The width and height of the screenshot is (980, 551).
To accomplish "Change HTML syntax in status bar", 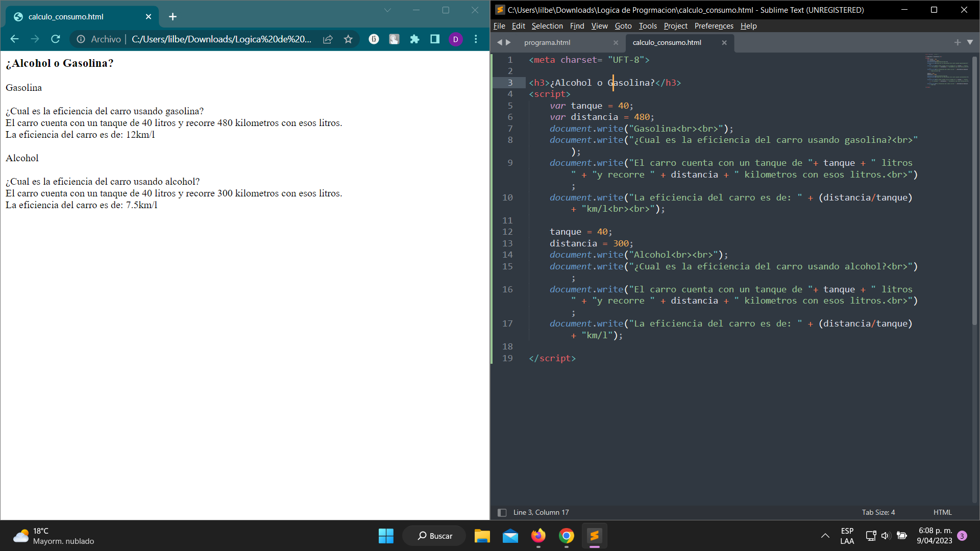I will click(x=942, y=512).
